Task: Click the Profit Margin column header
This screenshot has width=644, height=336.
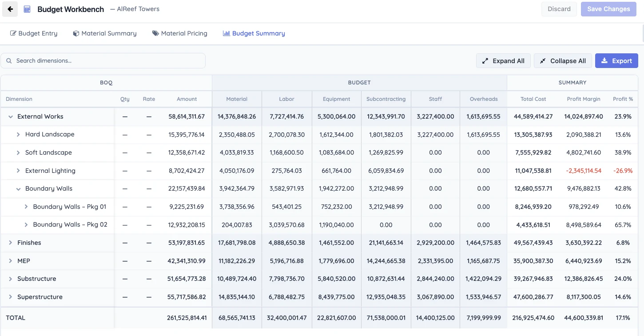Action: coord(584,99)
